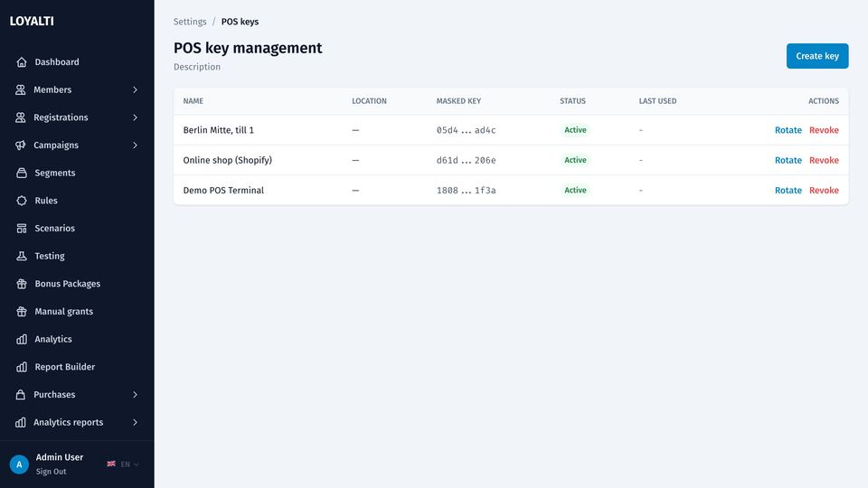Expand the Campaigns submenu chevron
The width and height of the screenshot is (868, 488).
pos(135,145)
